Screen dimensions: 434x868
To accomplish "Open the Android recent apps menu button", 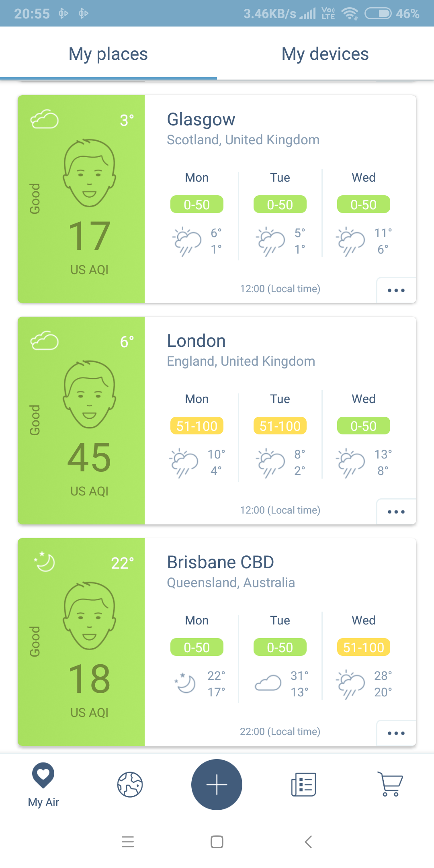I will [x=128, y=841].
